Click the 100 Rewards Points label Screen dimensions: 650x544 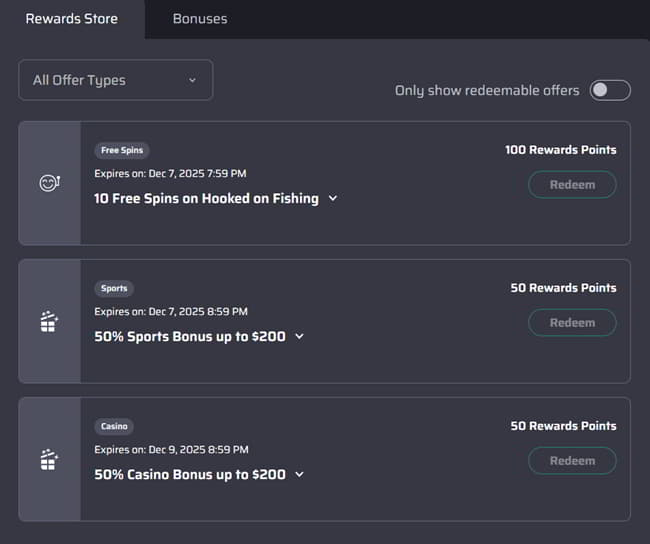(x=560, y=150)
